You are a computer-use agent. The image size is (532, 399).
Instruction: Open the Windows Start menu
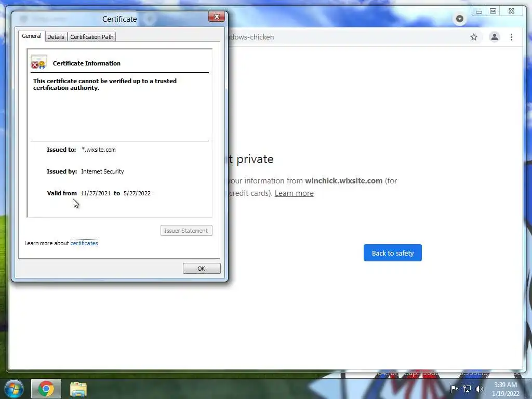[x=14, y=389]
